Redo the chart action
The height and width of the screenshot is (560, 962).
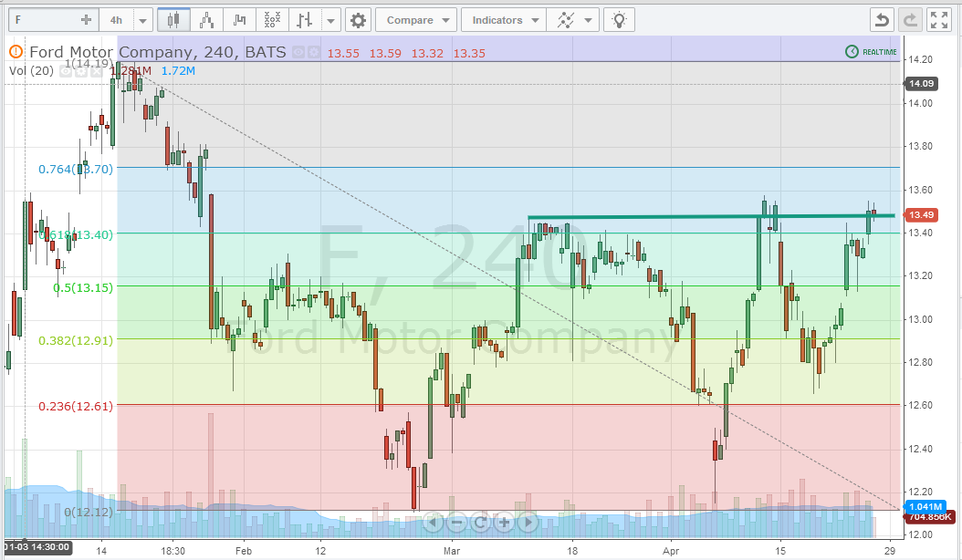pos(911,20)
